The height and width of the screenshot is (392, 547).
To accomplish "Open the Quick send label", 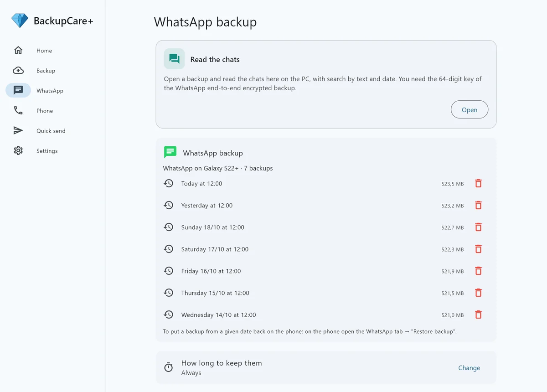I will coord(51,131).
